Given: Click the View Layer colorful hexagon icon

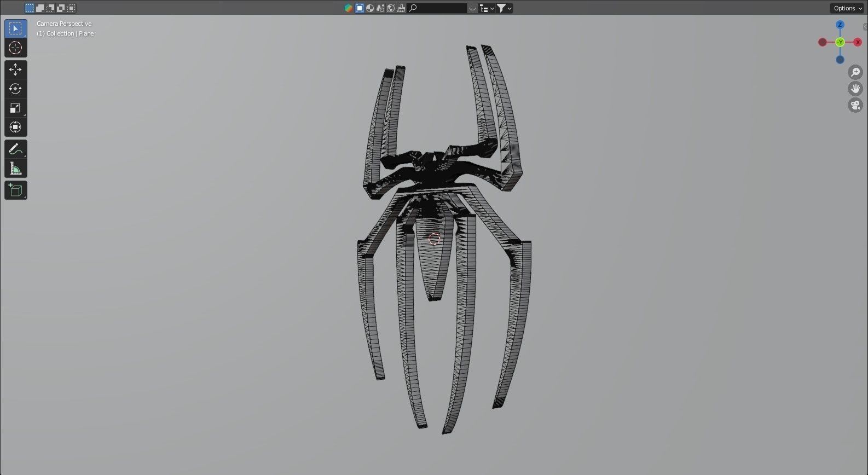Looking at the screenshot, I should pyautogui.click(x=348, y=8).
